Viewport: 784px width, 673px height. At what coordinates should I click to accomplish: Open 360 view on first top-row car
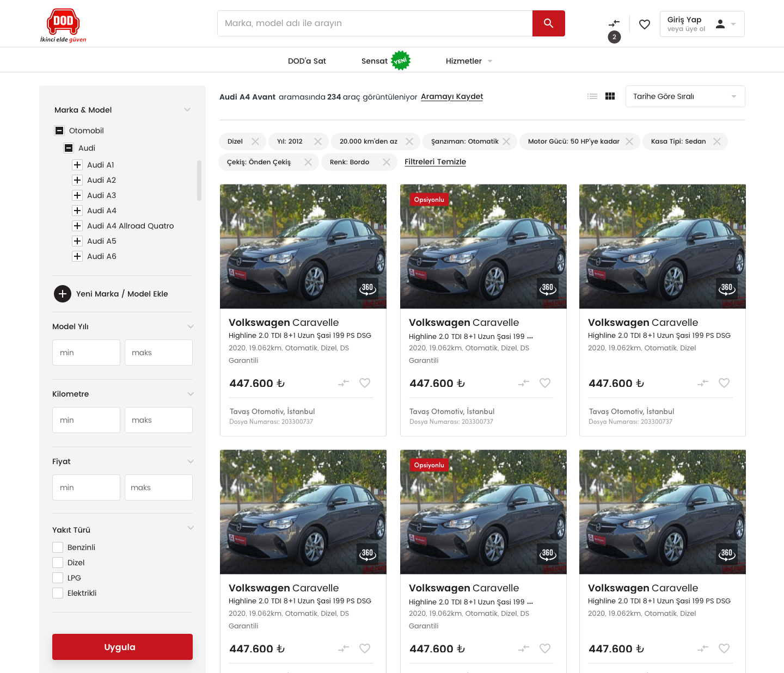point(367,288)
